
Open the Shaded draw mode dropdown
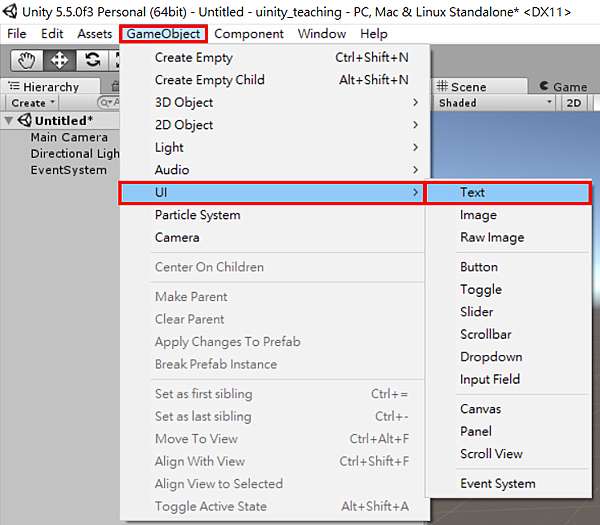click(496, 103)
